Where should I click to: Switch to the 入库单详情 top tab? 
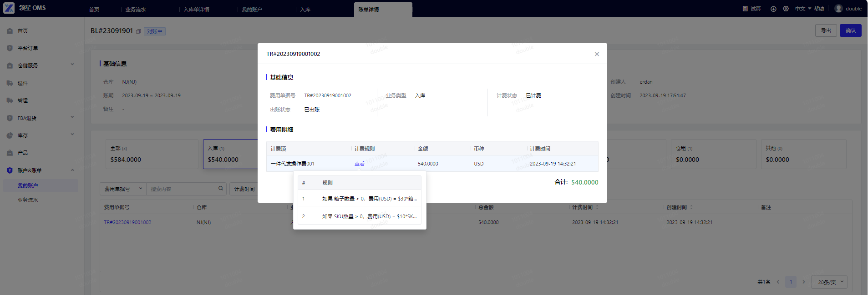[x=197, y=10]
